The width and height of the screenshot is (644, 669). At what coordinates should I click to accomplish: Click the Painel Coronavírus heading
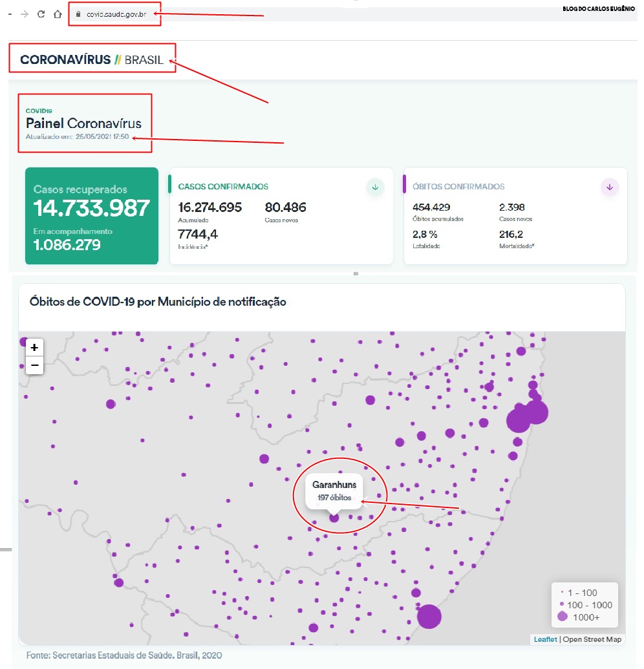coord(83,123)
